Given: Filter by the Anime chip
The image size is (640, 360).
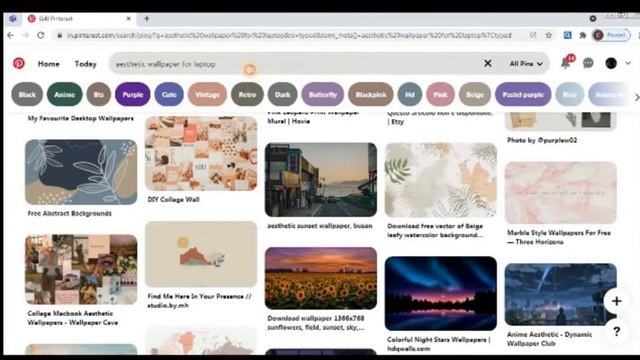Looking at the screenshot, I should 64,94.
